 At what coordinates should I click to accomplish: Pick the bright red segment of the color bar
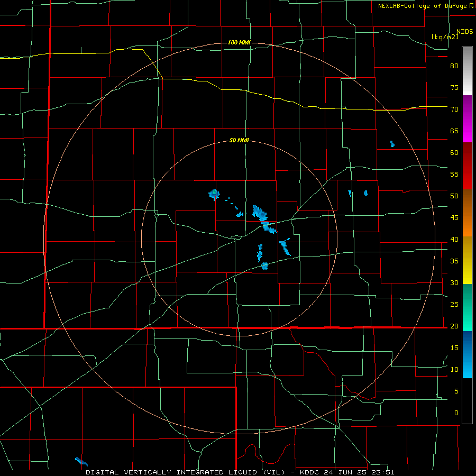pyautogui.click(x=467, y=166)
